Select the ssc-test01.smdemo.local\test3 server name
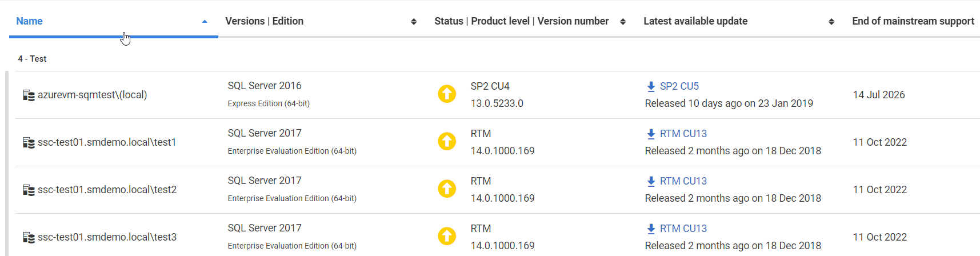The width and height of the screenshot is (980, 256). 107,237
